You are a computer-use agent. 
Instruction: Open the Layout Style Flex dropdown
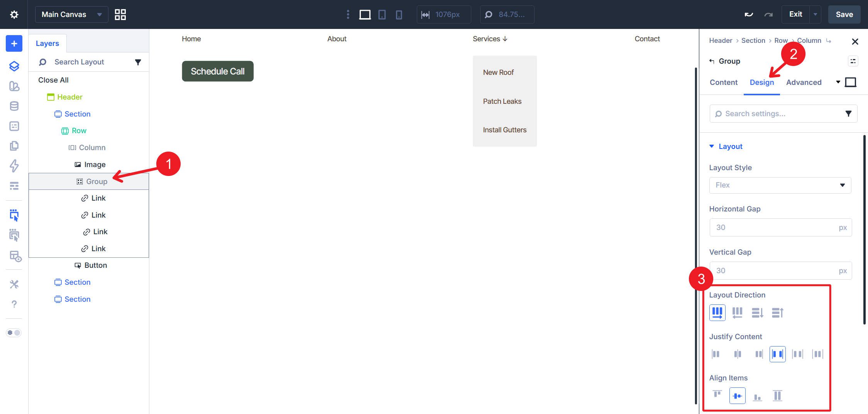(x=780, y=185)
